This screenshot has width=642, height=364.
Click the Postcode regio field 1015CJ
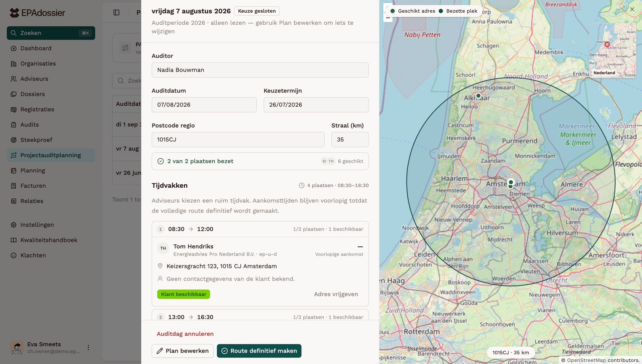tap(238, 140)
